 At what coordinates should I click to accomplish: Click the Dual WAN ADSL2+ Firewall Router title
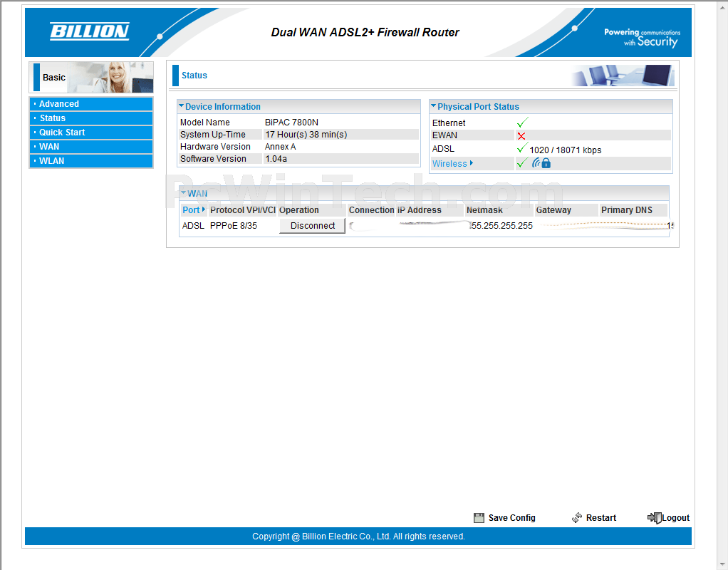click(365, 32)
